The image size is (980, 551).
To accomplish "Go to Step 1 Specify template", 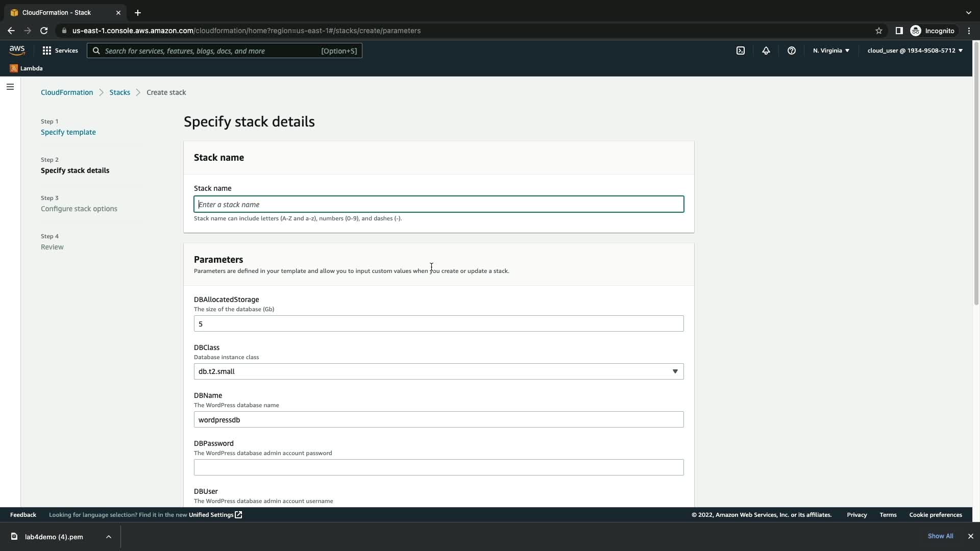I will [x=68, y=132].
